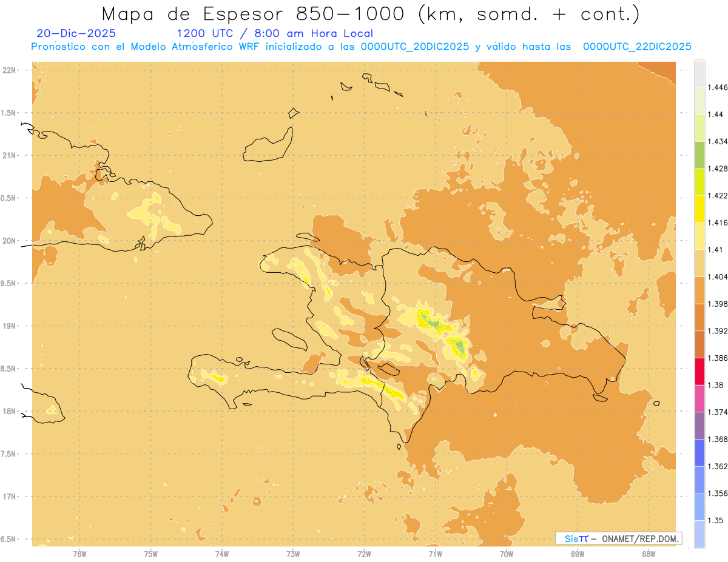The width and height of the screenshot is (728, 562).
Task: Pick the bright yellow swatch between 1.416 and 1.422
Action: click(699, 209)
